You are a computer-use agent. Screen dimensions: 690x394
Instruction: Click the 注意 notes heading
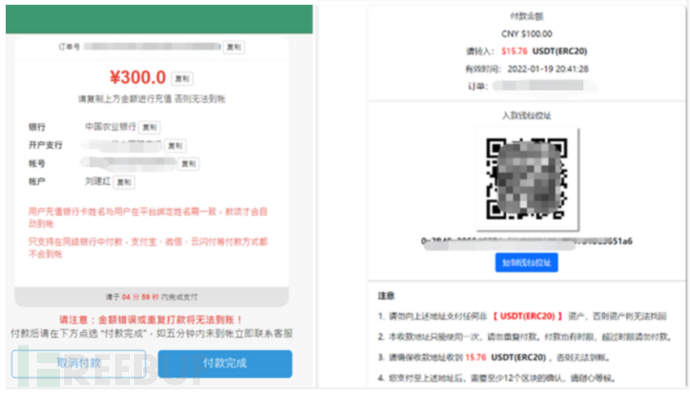pos(386,296)
